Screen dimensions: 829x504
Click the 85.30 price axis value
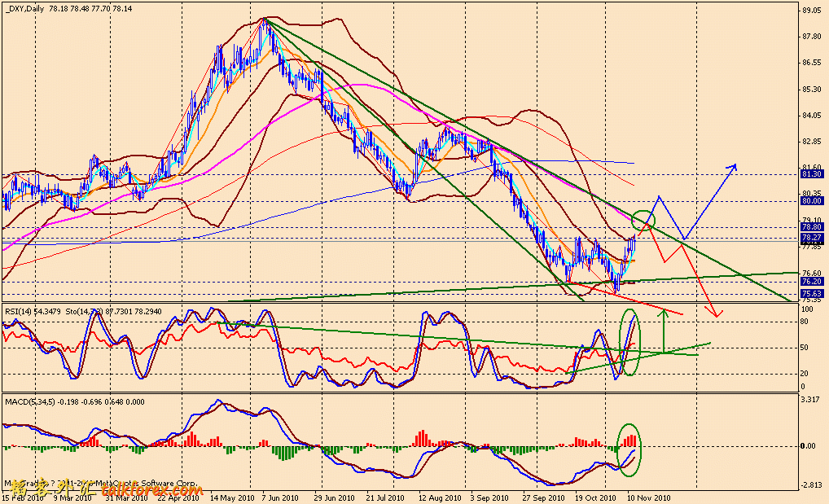(812, 90)
